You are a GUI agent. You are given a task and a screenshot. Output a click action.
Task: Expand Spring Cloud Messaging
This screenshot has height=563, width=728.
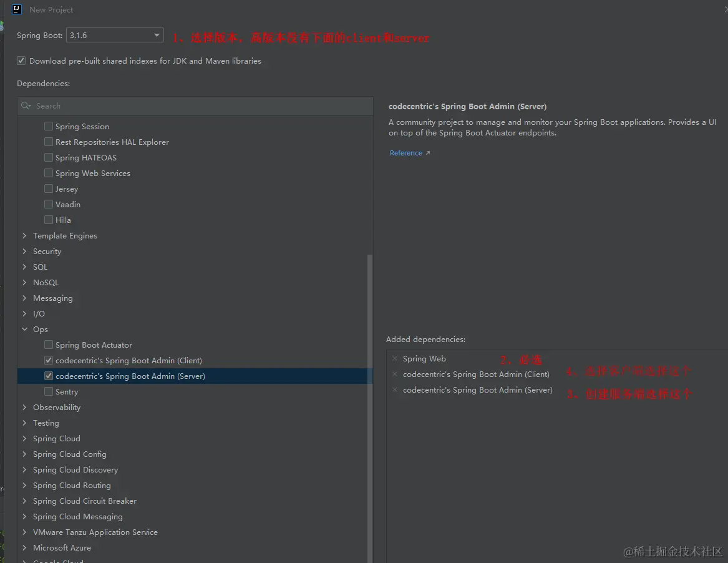[24, 516]
